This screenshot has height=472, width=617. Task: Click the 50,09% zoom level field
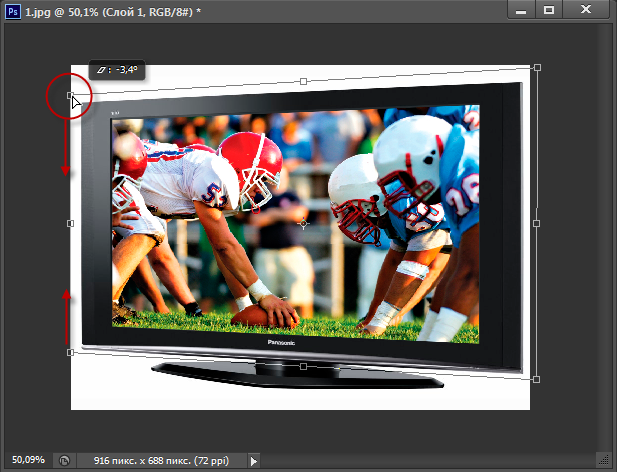click(28, 461)
